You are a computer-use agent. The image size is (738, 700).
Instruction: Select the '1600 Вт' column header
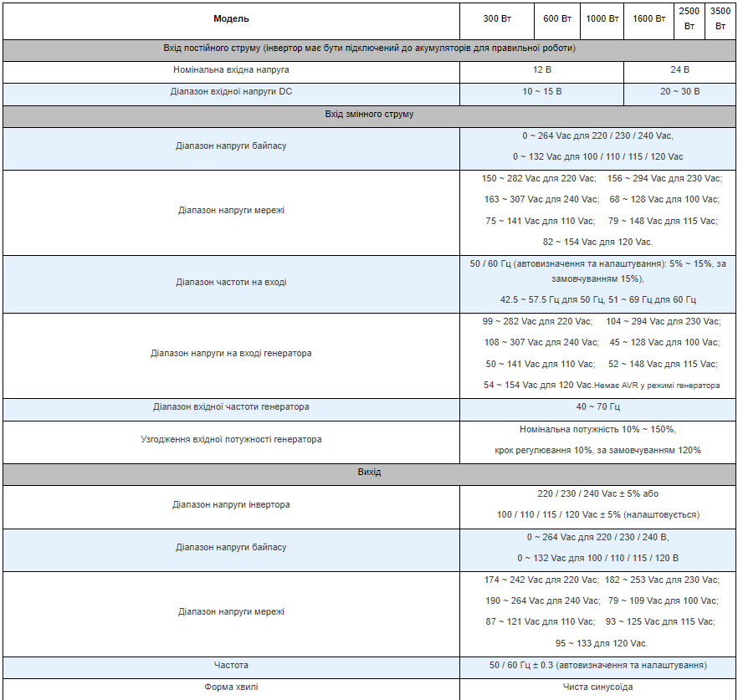[x=648, y=18]
